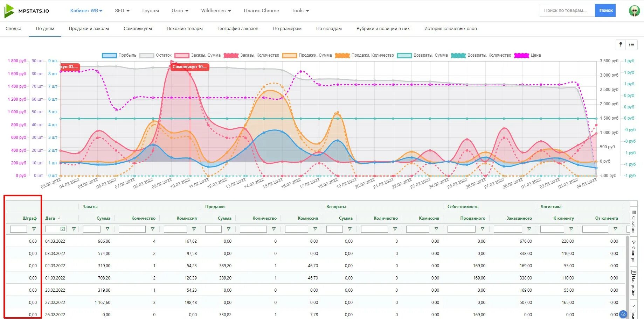The image size is (644, 319).
Task: Open the Плагин Chrome link
Action: pos(261,10)
